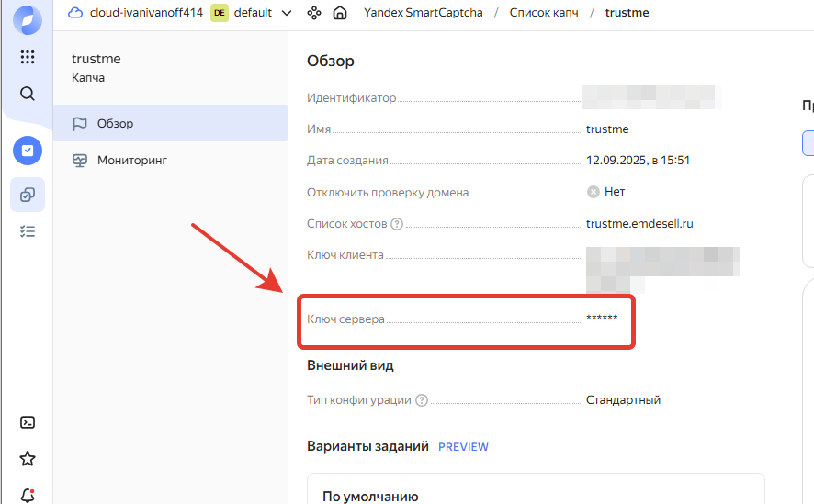Click the Yandex Cloud logo icon
This screenshot has width=814, height=504.
pos(28,19)
